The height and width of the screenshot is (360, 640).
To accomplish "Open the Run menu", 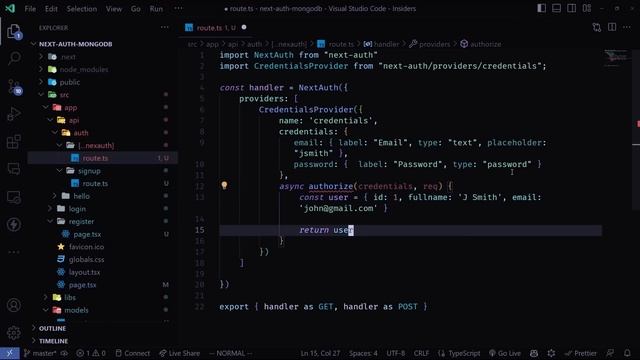I will coord(156,9).
